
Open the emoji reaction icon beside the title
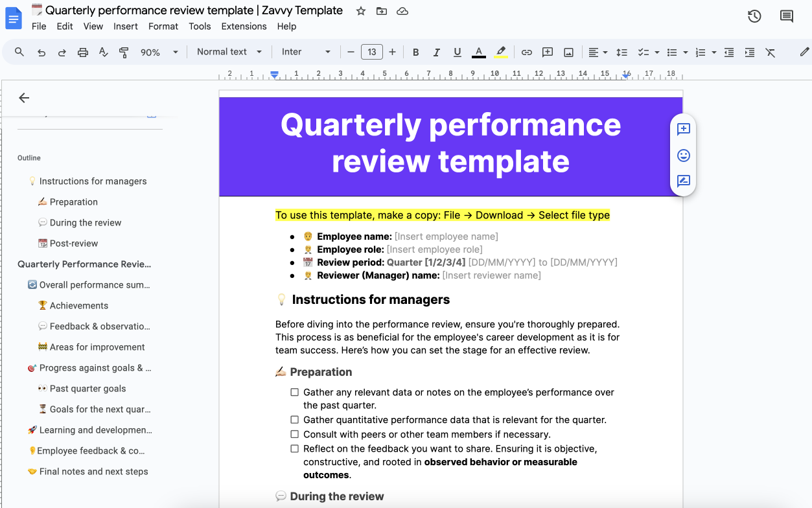click(x=683, y=156)
